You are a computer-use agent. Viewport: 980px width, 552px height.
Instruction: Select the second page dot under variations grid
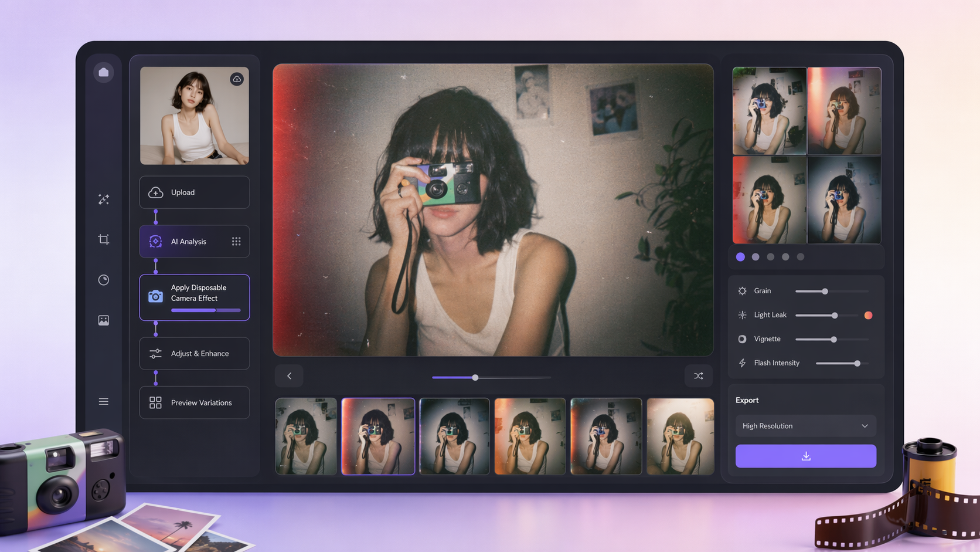coord(756,257)
